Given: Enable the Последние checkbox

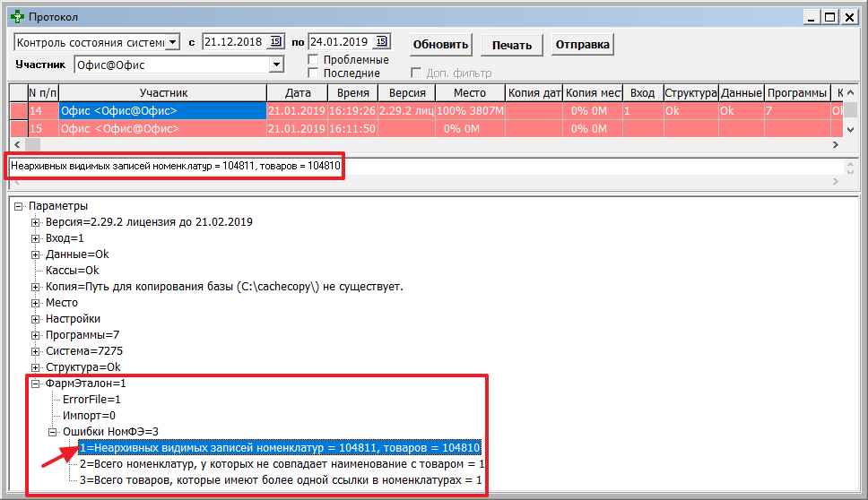Looking at the screenshot, I should point(314,73).
